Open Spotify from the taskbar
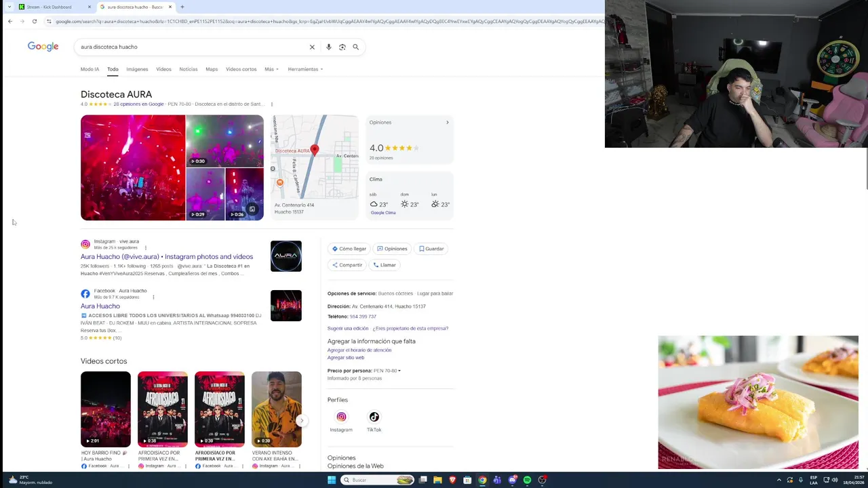Image resolution: width=868 pixels, height=488 pixels. [x=527, y=480]
